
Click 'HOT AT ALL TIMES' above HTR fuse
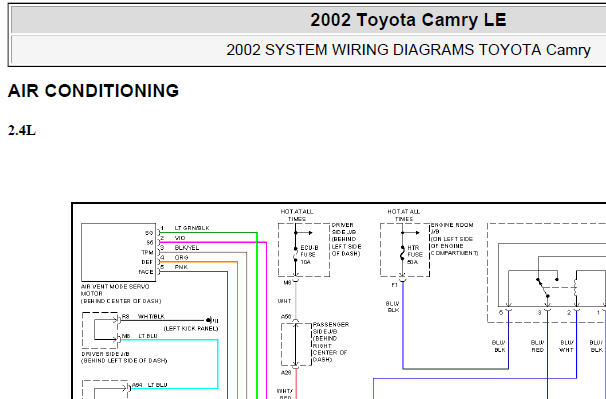pos(403,215)
